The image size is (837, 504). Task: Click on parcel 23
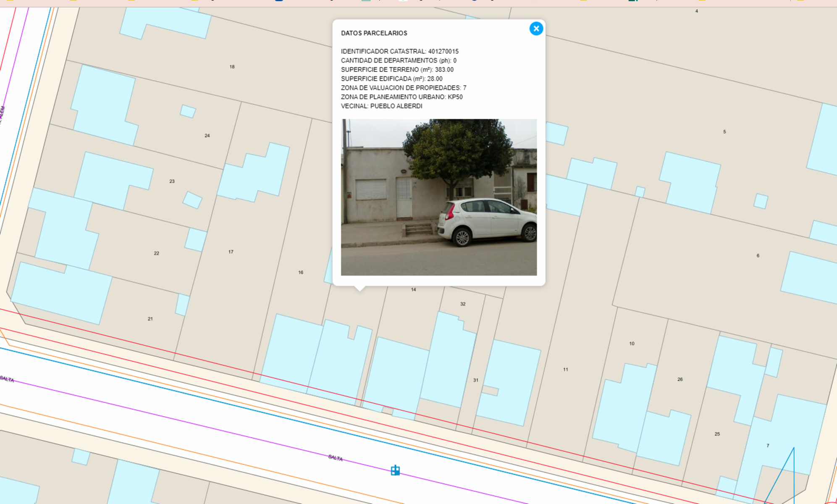click(x=172, y=181)
